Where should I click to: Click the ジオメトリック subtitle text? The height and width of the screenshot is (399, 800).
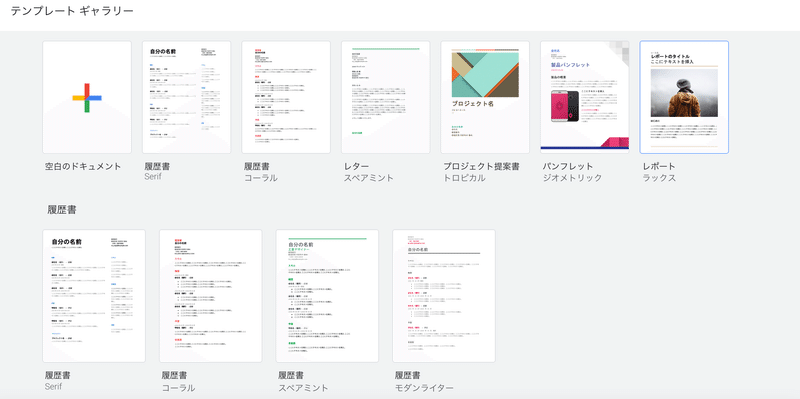pyautogui.click(x=572, y=178)
